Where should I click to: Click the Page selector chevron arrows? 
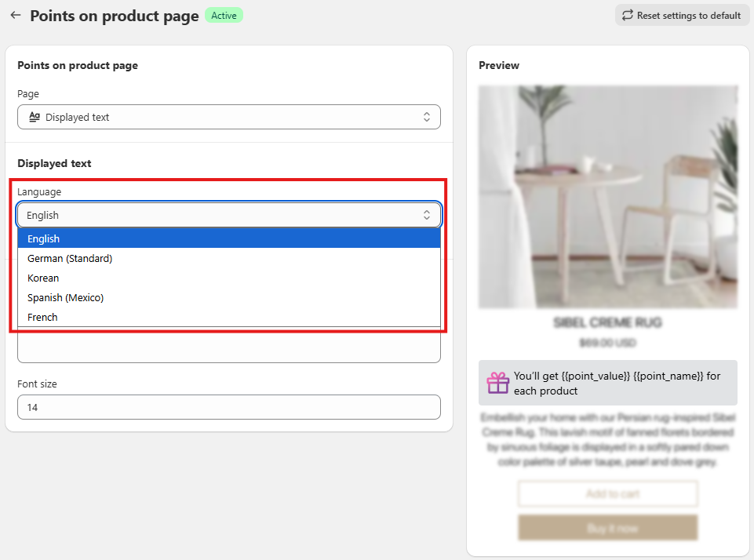tap(427, 117)
